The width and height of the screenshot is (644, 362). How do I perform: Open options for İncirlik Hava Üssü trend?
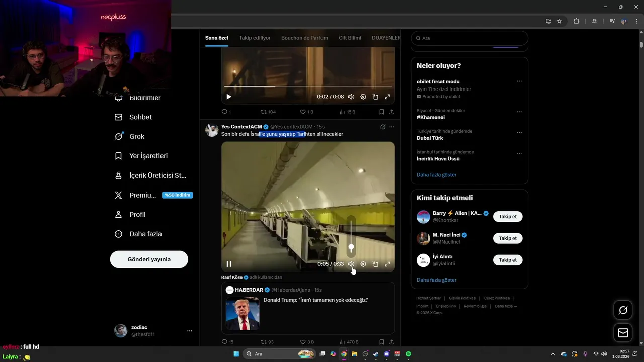click(x=519, y=153)
